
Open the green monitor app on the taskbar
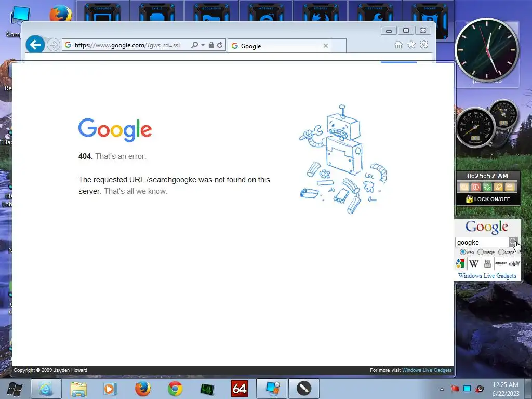tap(207, 389)
